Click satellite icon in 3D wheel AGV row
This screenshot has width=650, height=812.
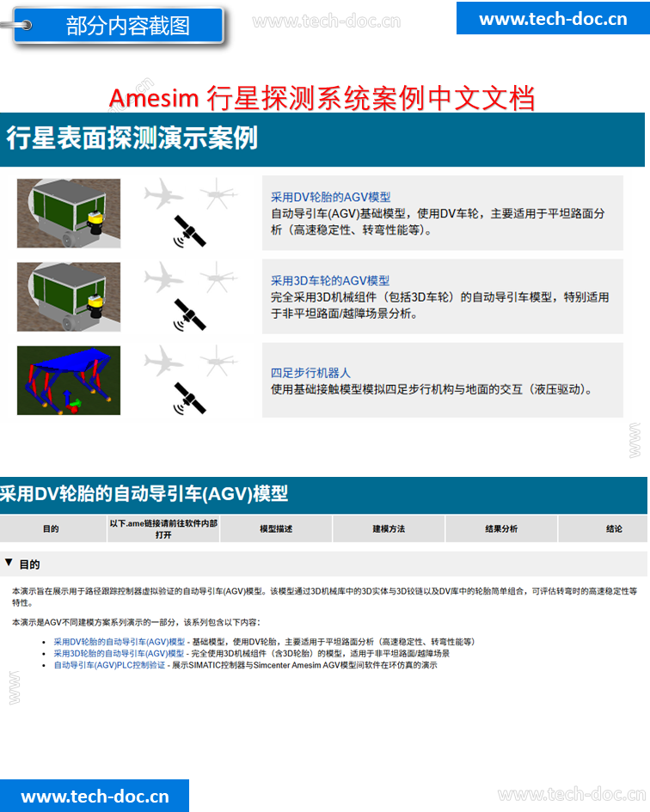click(190, 314)
